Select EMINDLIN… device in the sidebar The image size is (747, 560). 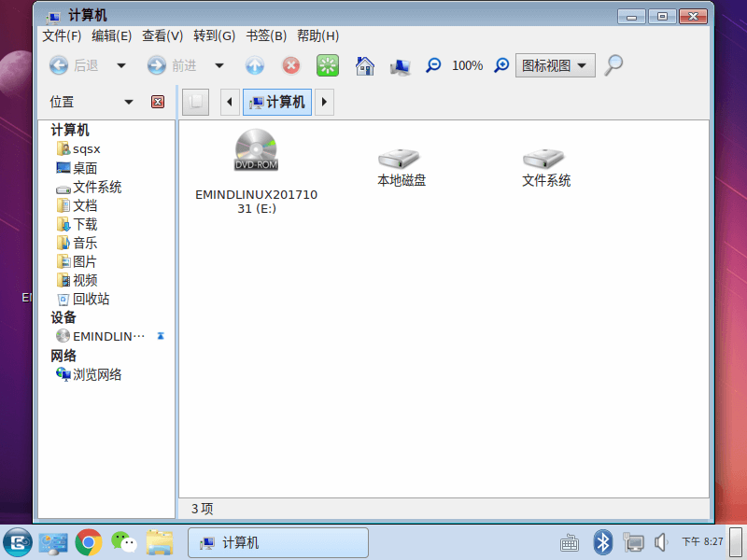[x=100, y=336]
